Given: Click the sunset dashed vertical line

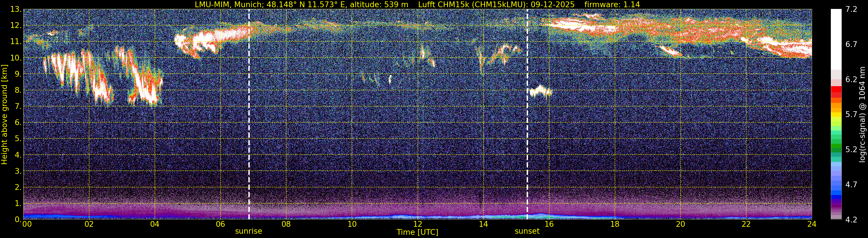Looking at the screenshot, I should click(x=527, y=114).
